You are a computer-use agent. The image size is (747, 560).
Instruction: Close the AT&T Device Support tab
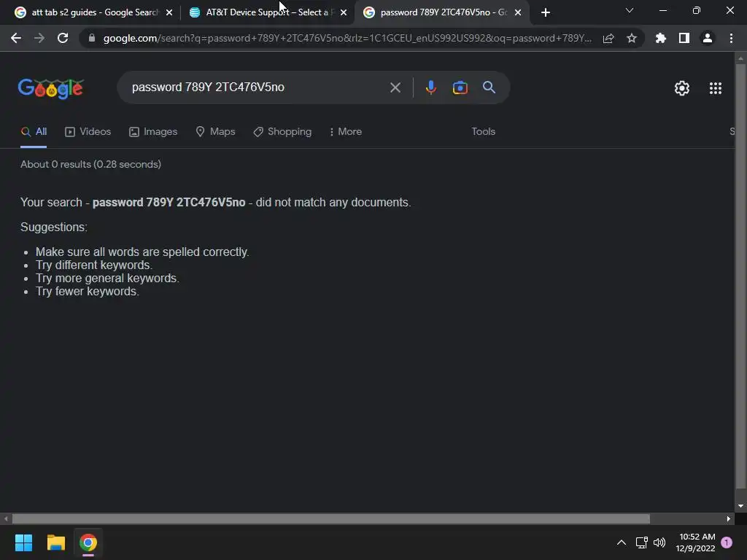point(344,12)
